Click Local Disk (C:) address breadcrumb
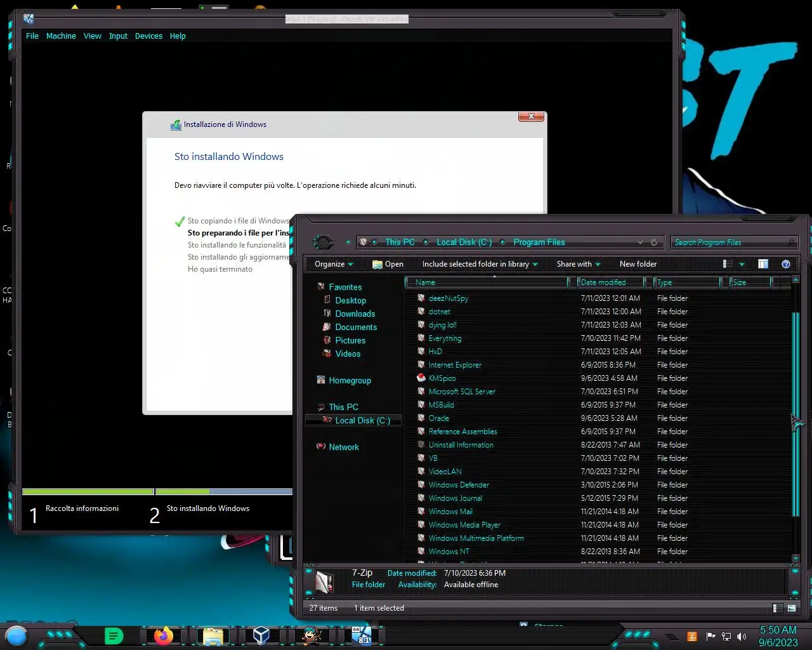This screenshot has height=650, width=812. (x=464, y=242)
